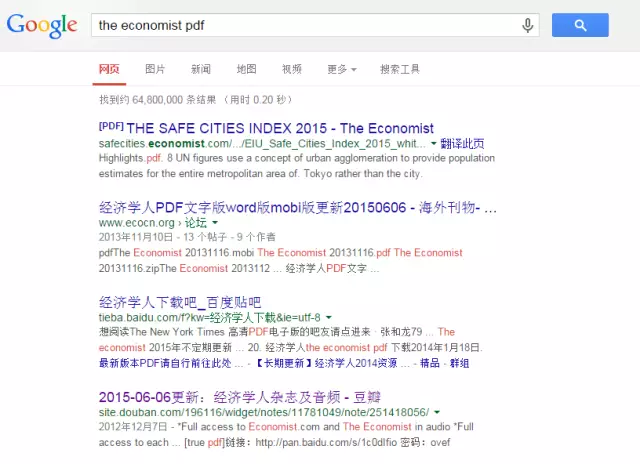
Task: Select the 网页 tab
Action: [109, 69]
